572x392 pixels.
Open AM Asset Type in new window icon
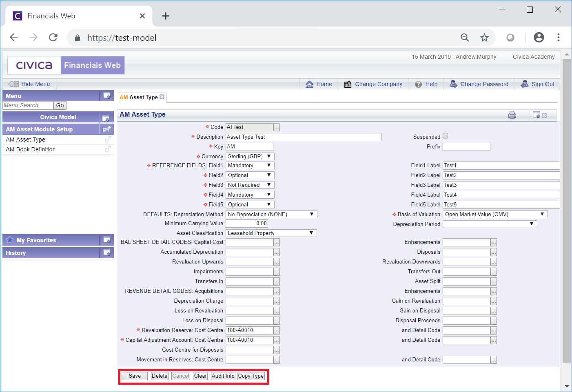tap(108, 140)
